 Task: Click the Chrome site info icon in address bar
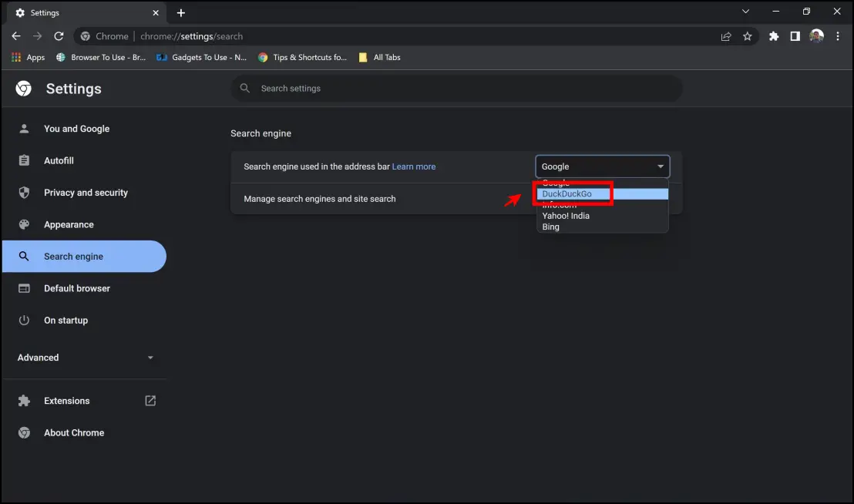point(86,36)
